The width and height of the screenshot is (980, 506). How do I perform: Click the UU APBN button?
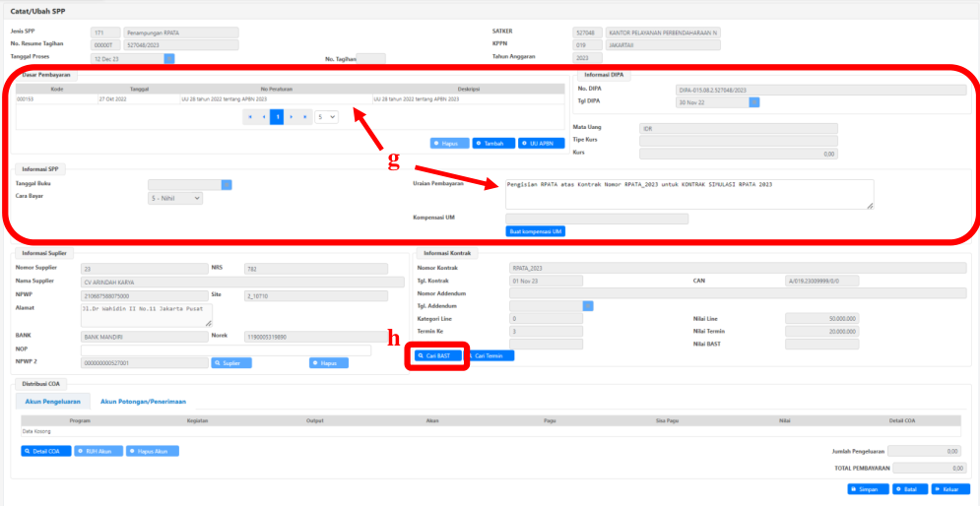542,143
